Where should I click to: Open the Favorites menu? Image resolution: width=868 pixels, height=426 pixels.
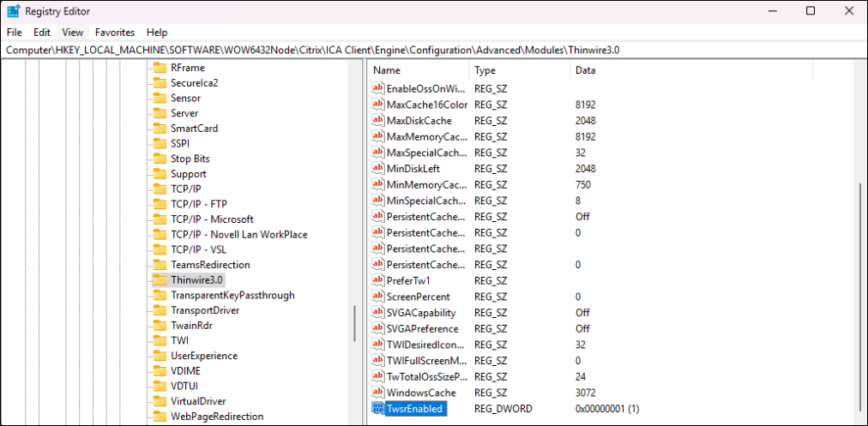point(115,32)
